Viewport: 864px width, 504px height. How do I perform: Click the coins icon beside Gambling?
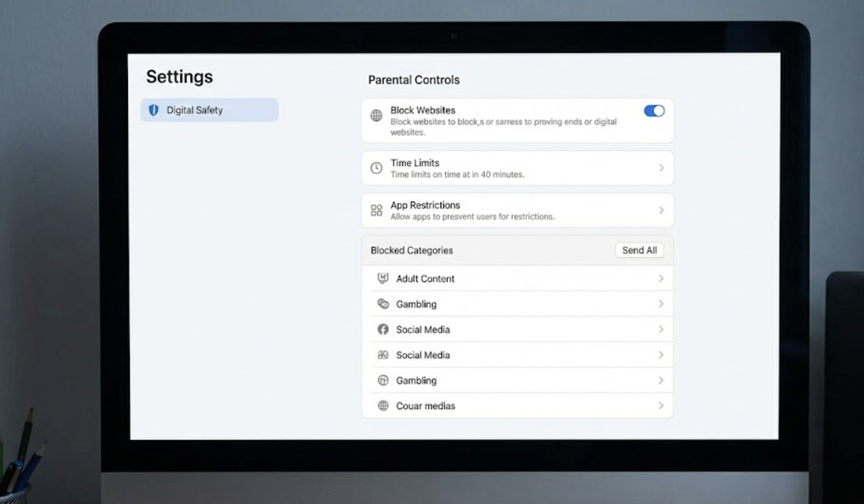coord(383,304)
